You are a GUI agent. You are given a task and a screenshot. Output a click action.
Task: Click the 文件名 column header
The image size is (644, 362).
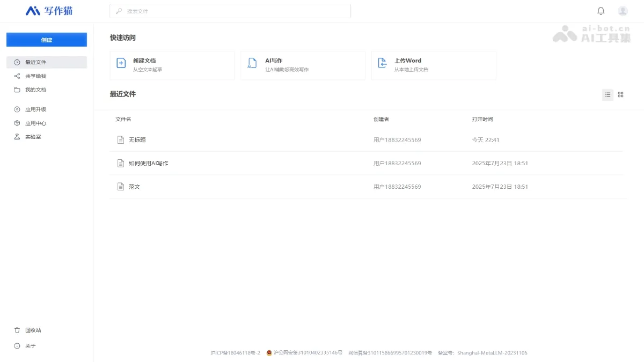123,119
